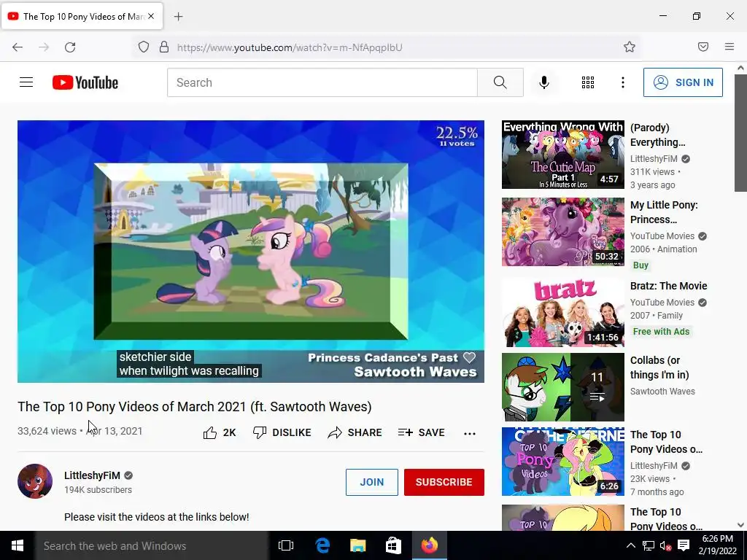Open Top 10 Pony Videos 6:26 thumbnail
The image size is (747, 560).
(562, 461)
